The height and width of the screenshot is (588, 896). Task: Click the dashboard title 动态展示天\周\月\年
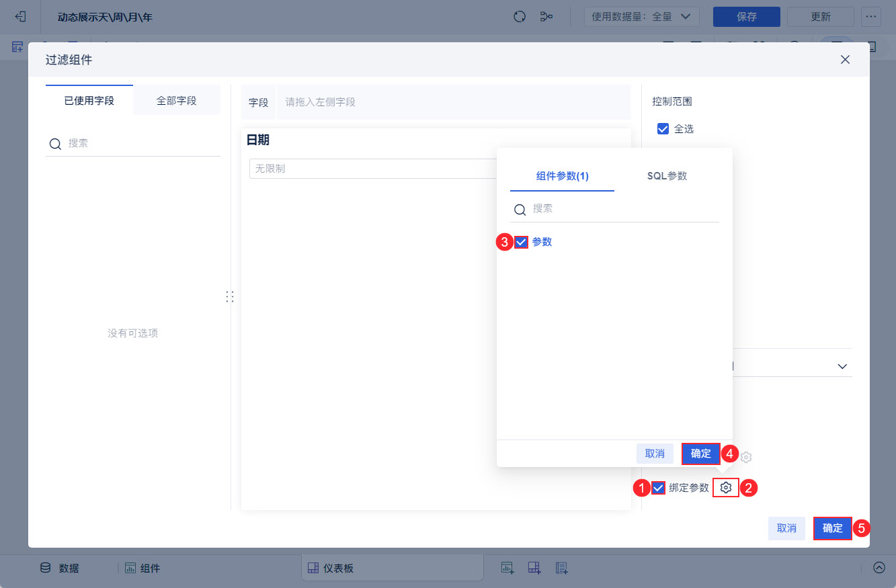tap(105, 17)
